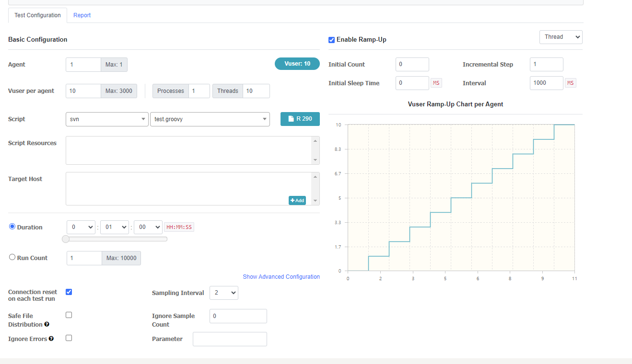Click the Safe File Distribution help icon

tap(47, 324)
